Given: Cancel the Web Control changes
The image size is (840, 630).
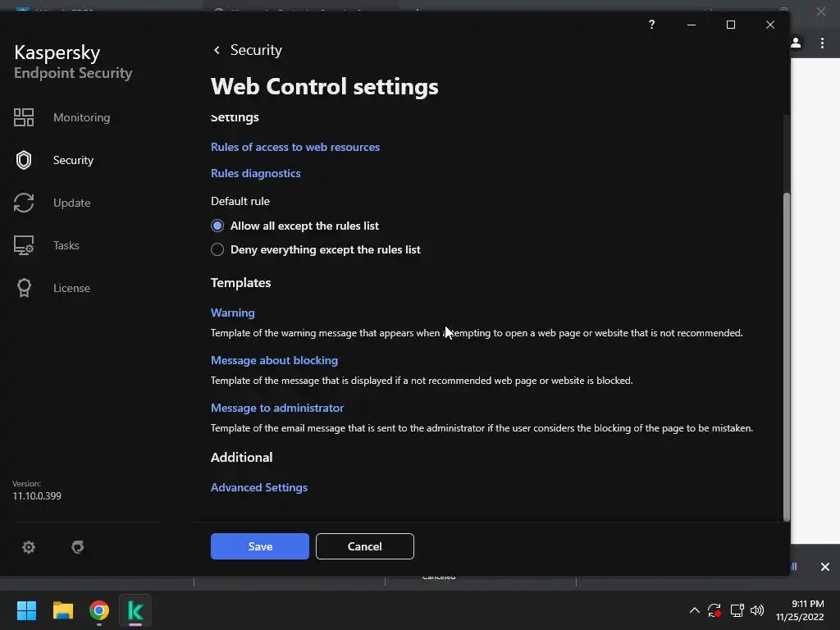Looking at the screenshot, I should tap(365, 546).
